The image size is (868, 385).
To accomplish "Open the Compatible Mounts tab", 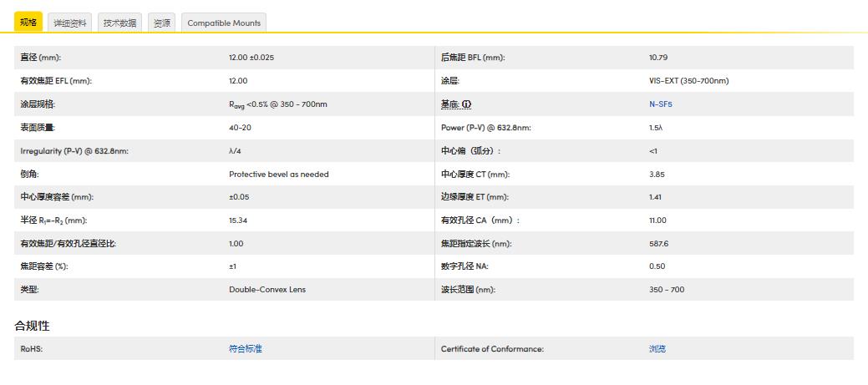I will 224,23.
